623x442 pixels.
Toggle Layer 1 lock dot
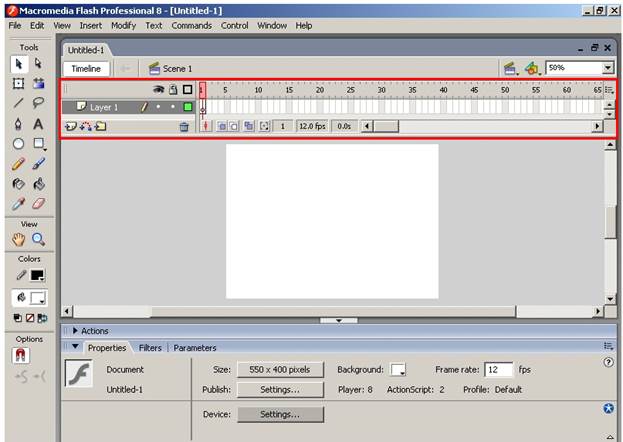(x=173, y=107)
